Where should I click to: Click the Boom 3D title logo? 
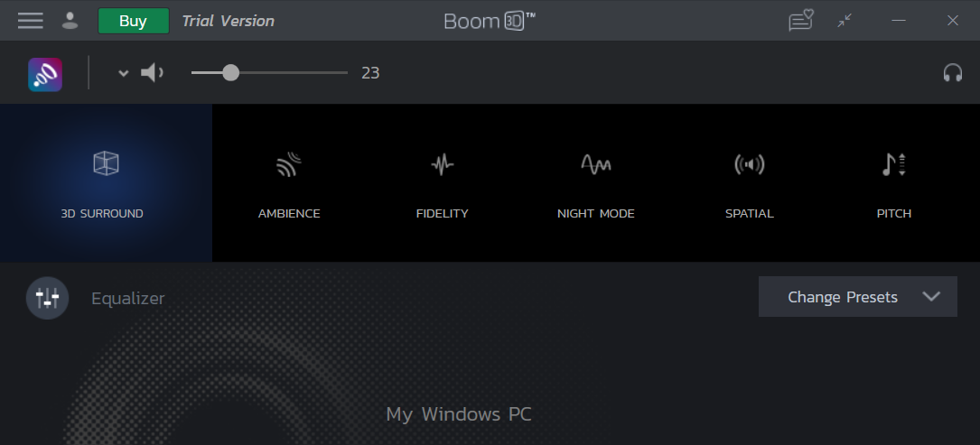point(490,21)
